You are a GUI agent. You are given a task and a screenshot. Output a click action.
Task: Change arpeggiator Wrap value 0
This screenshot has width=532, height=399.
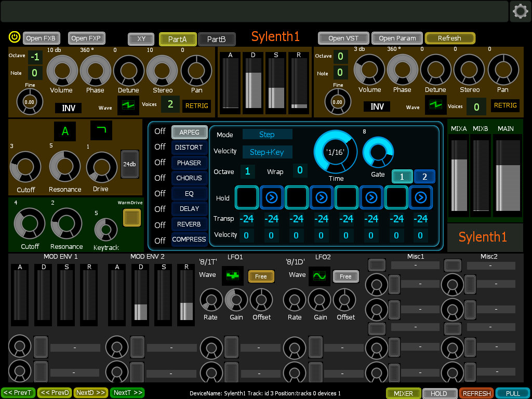300,170
